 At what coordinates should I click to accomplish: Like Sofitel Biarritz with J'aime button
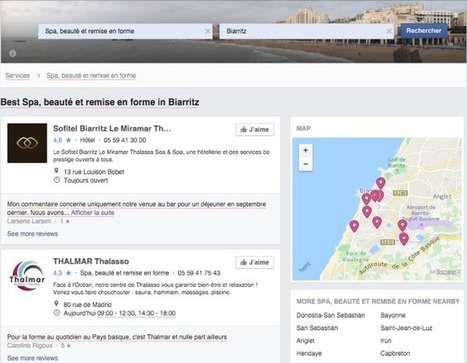[x=255, y=129]
